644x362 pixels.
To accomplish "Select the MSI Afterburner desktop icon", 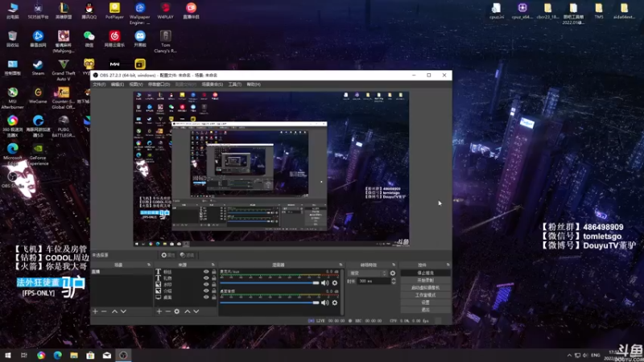I will click(x=12, y=98).
